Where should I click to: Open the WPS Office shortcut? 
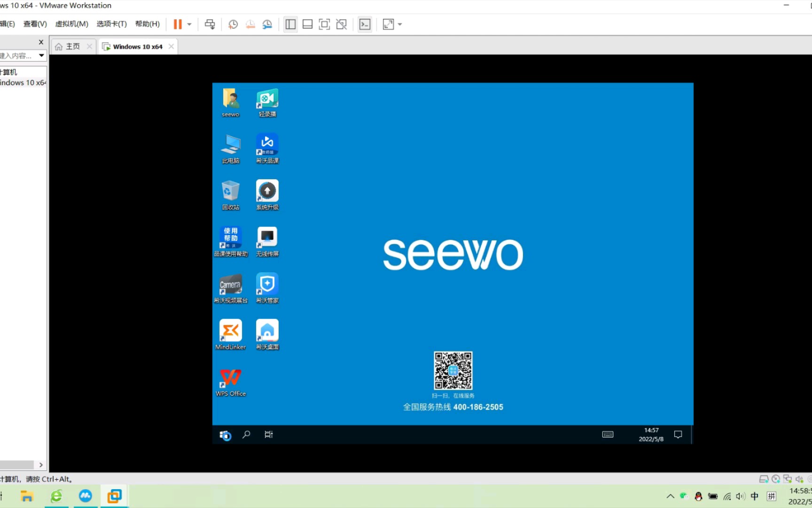tap(231, 382)
